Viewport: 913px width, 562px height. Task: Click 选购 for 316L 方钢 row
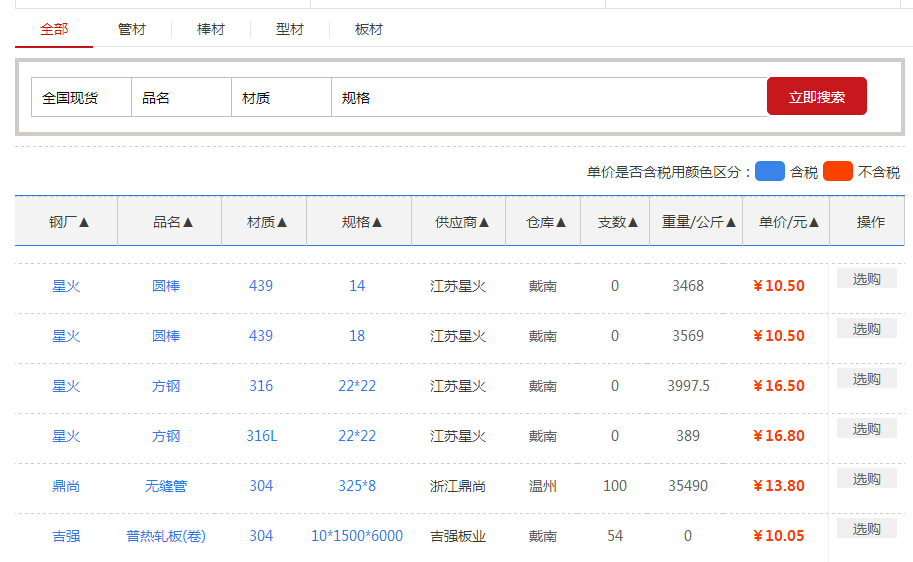tap(866, 429)
